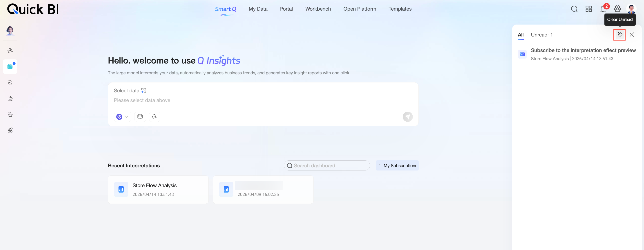Screen dimensions: 644x250
Task: Open the notifications bell
Action: tap(603, 9)
